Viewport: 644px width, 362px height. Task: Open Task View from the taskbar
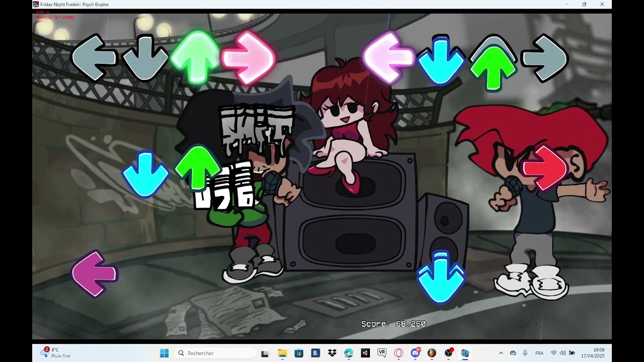(265, 353)
